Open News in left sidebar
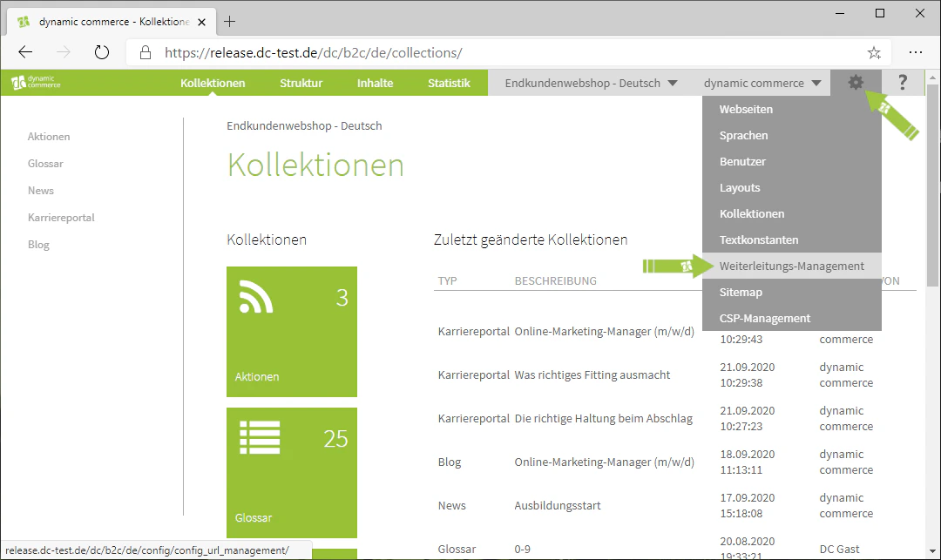 pyautogui.click(x=40, y=191)
